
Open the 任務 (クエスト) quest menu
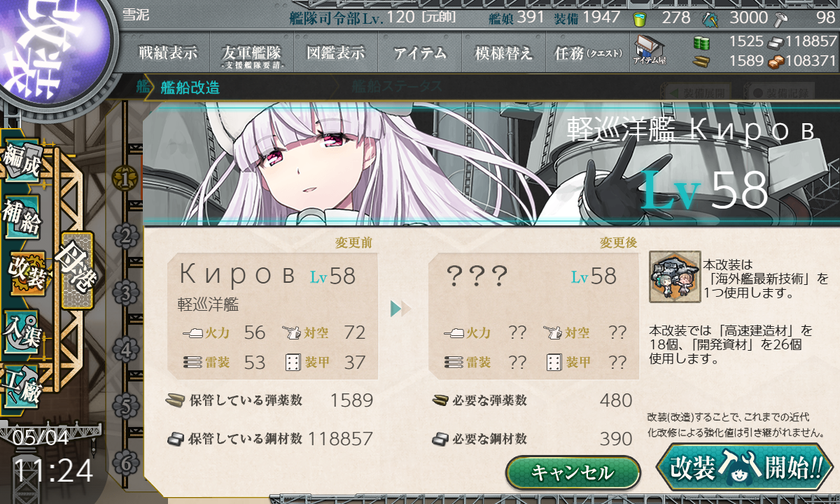click(588, 52)
